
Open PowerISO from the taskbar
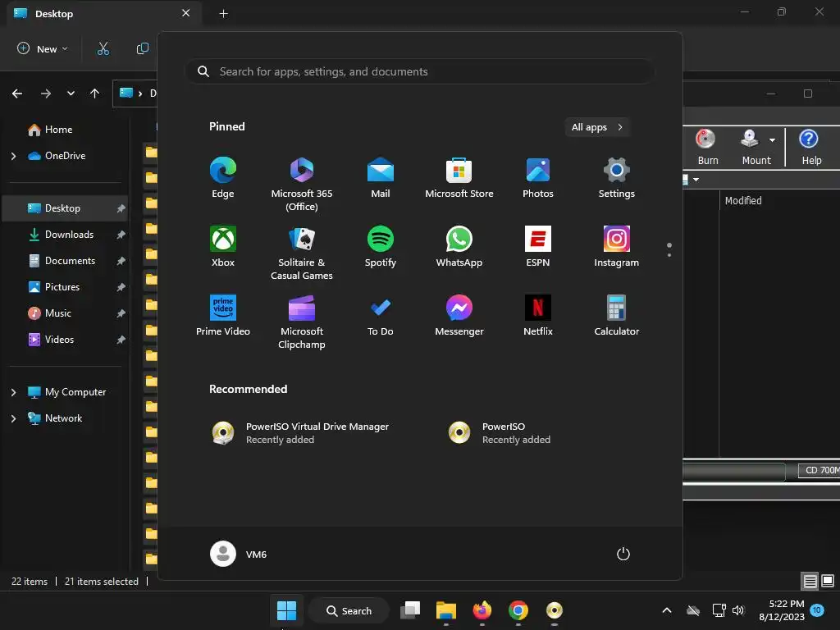(554, 610)
